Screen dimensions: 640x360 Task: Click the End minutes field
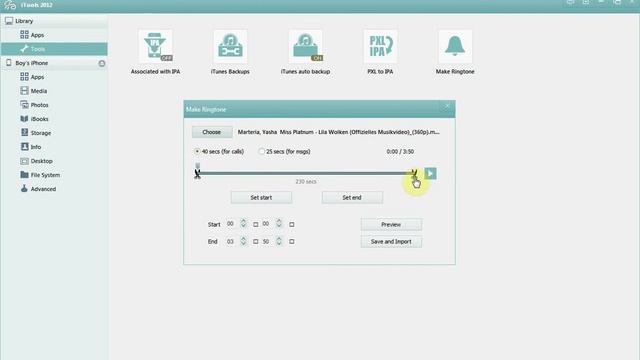point(231,241)
